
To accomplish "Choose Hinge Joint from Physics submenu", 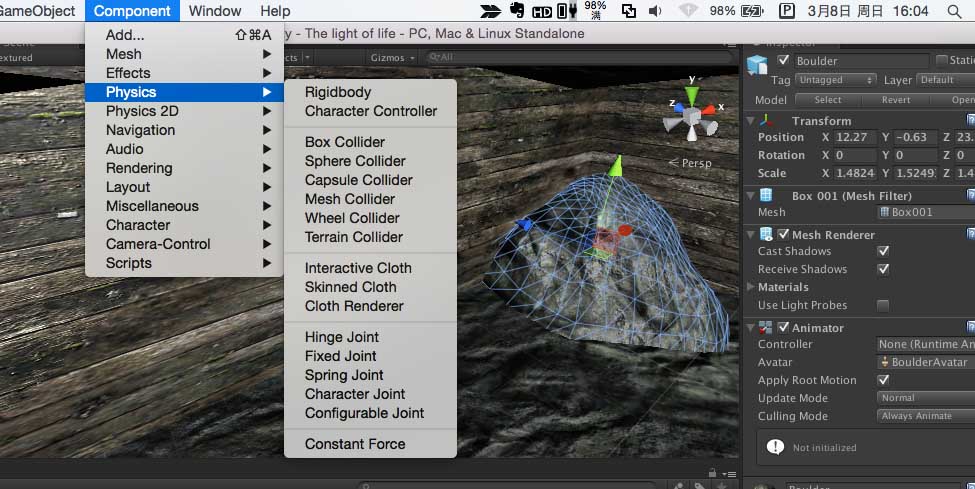I will 371,337.
